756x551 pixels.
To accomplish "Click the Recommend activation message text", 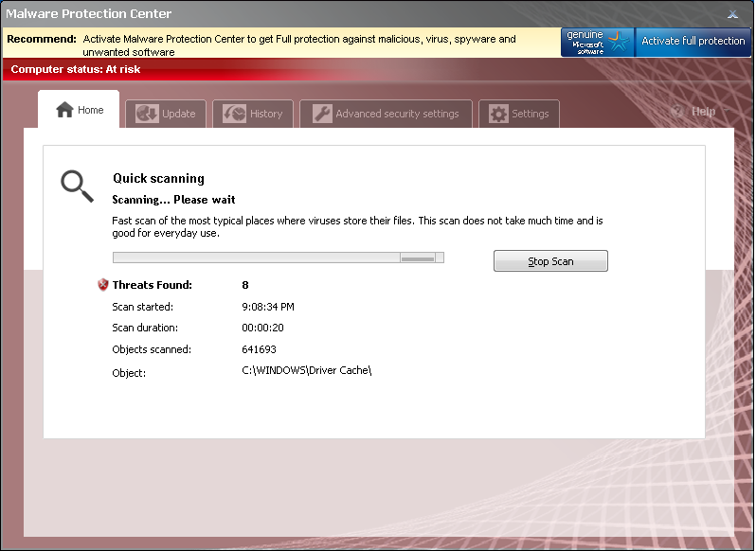I will tap(299, 45).
